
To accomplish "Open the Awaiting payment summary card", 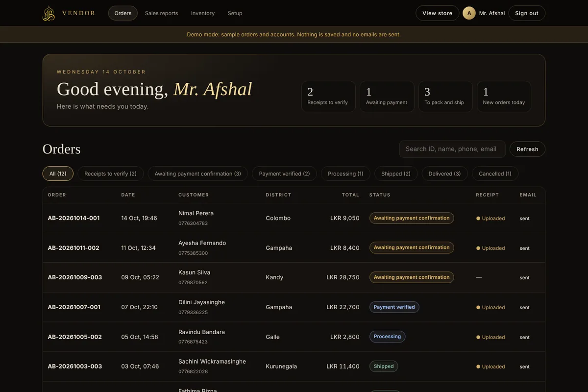I will pos(387,97).
